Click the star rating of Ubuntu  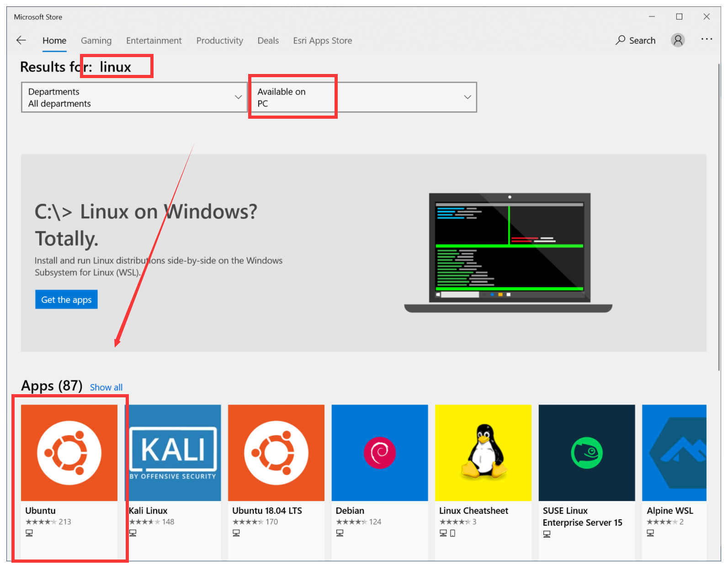41,522
